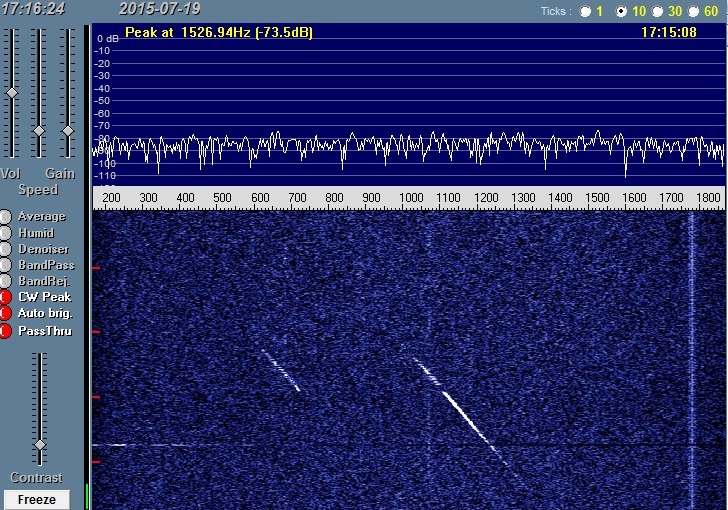Click the Speed slider handle
This screenshot has width=728, height=510.
click(39, 131)
